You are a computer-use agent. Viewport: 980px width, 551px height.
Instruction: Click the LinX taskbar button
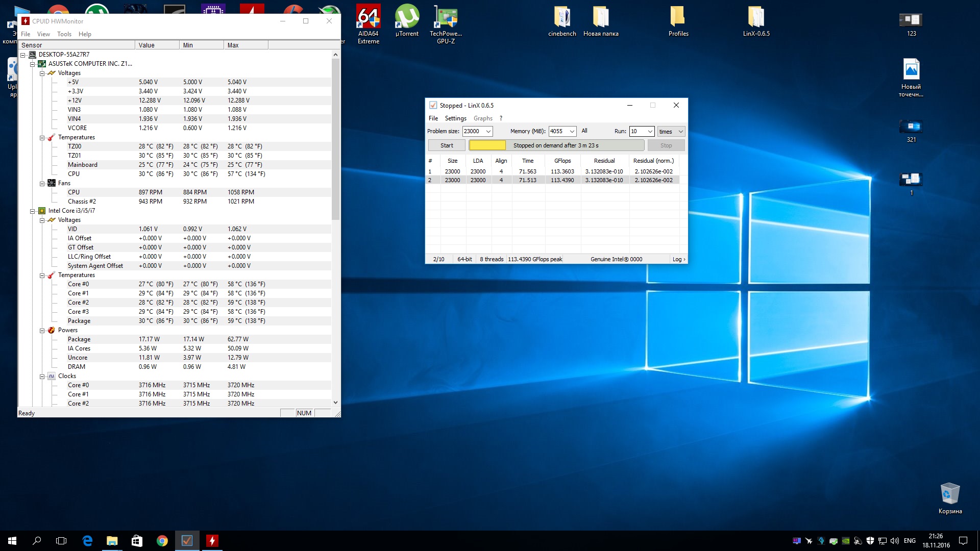pos(187,541)
